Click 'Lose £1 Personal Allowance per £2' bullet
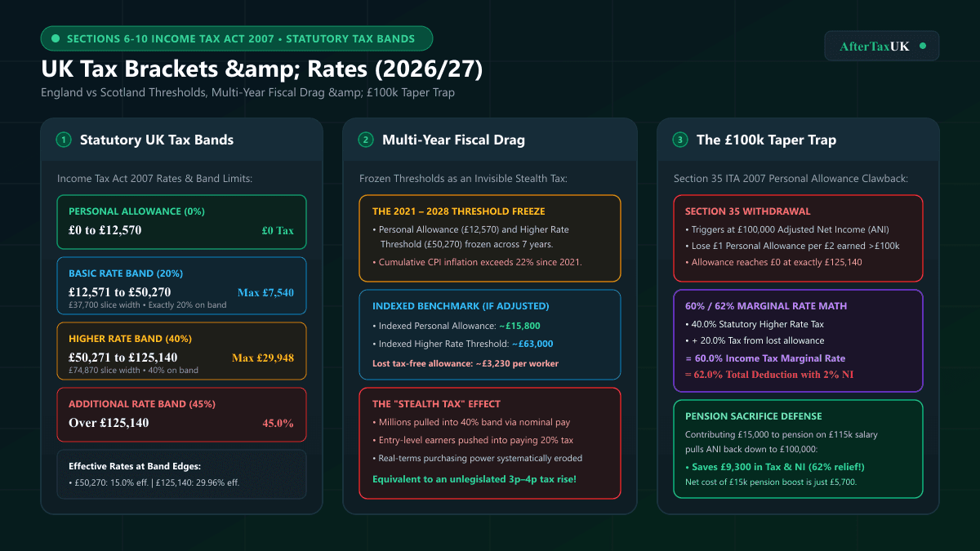This screenshot has height=551, width=980. pyautogui.click(x=792, y=246)
